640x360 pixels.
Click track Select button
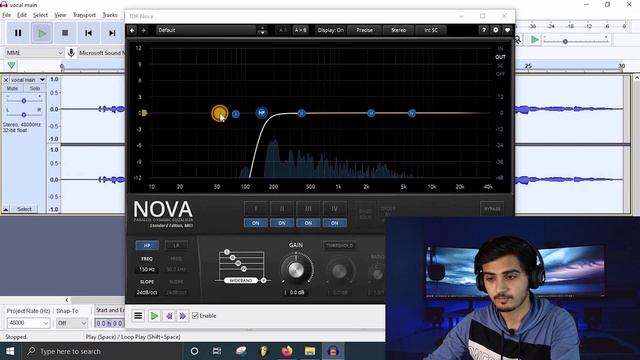(x=24, y=209)
